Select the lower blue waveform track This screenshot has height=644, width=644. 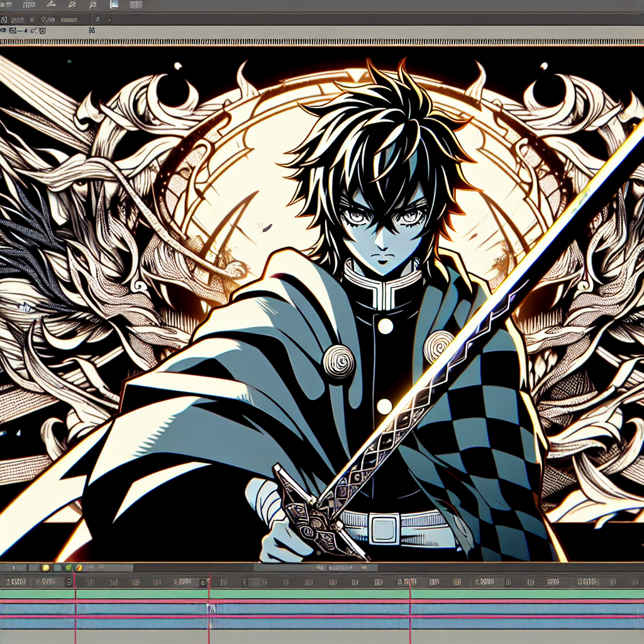[322, 624]
